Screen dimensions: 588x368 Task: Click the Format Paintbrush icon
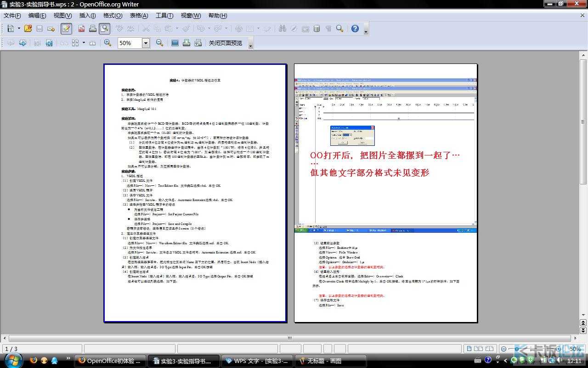tap(186, 29)
